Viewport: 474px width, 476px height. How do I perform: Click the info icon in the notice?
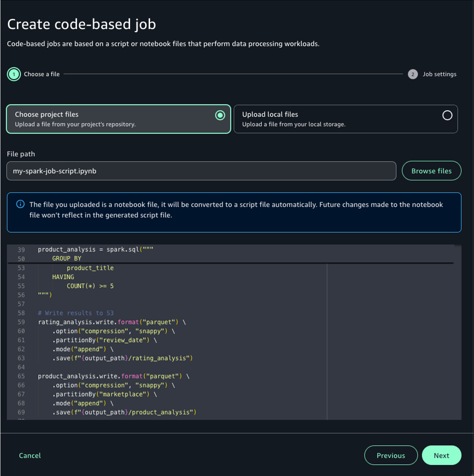(20, 204)
